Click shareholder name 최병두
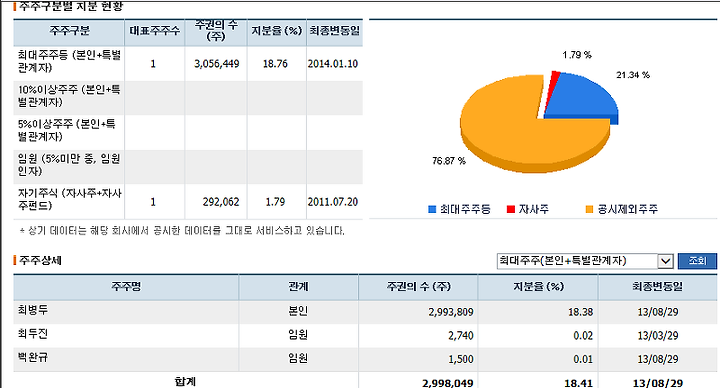 click(x=33, y=310)
